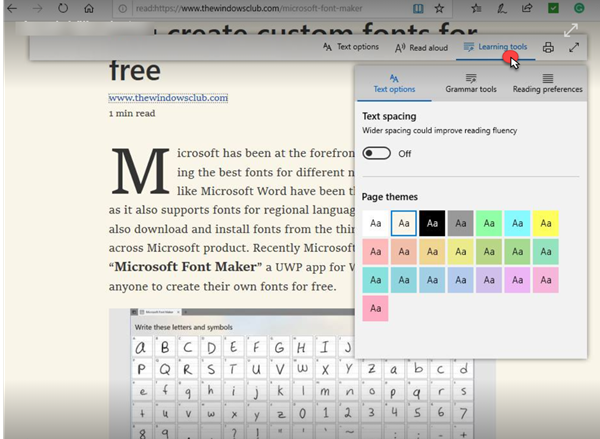
Task: Open the home page via house icon
Action: click(x=89, y=8)
